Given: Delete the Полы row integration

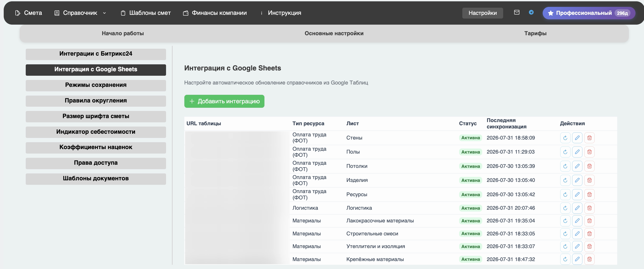Looking at the screenshot, I should click(x=589, y=152).
